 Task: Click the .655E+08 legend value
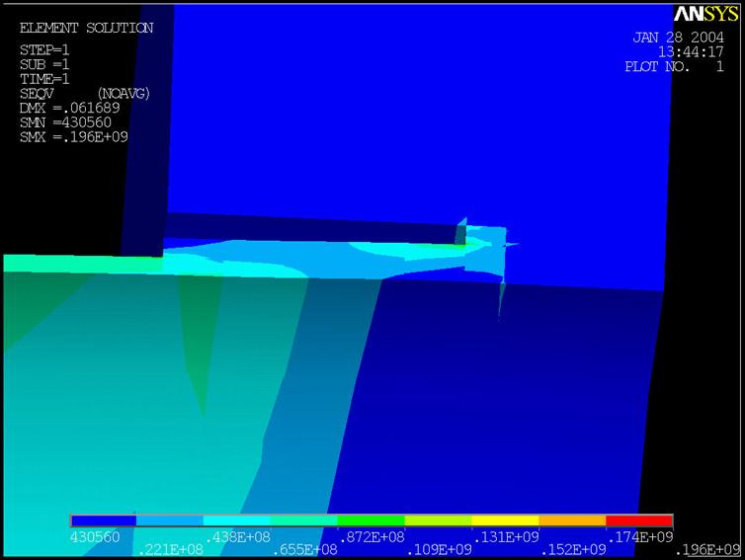click(304, 550)
